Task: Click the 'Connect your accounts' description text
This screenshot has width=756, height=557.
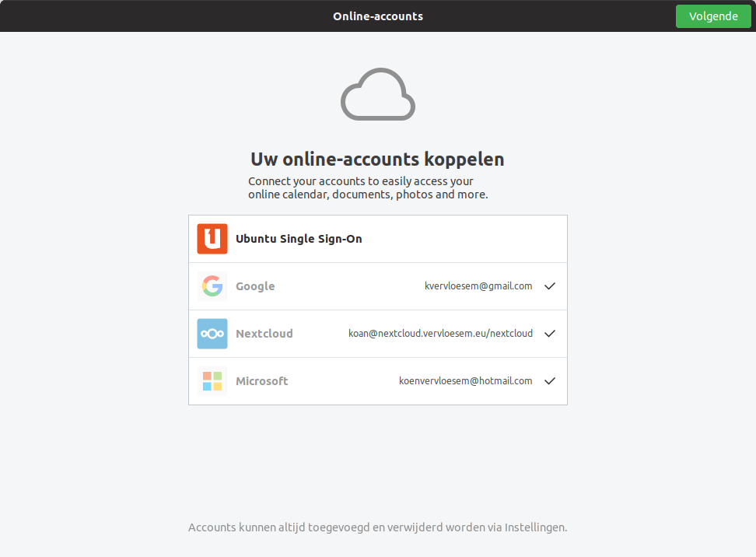Action: coord(368,187)
